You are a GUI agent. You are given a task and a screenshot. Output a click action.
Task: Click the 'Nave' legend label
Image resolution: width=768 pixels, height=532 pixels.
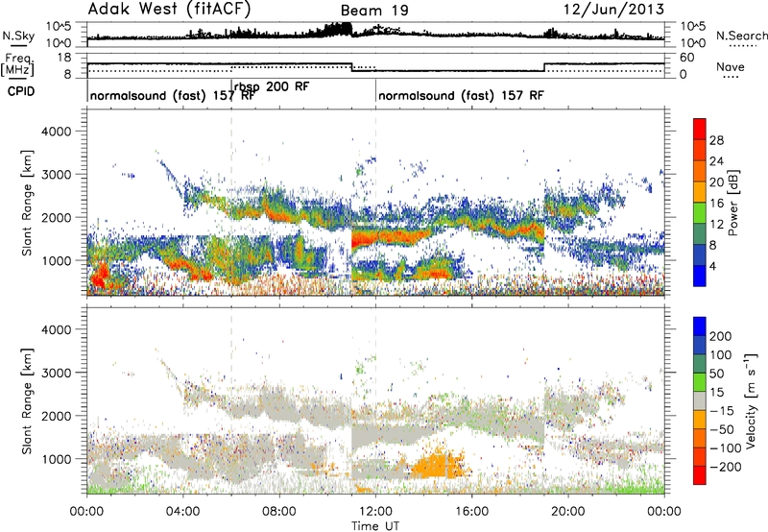pos(731,66)
